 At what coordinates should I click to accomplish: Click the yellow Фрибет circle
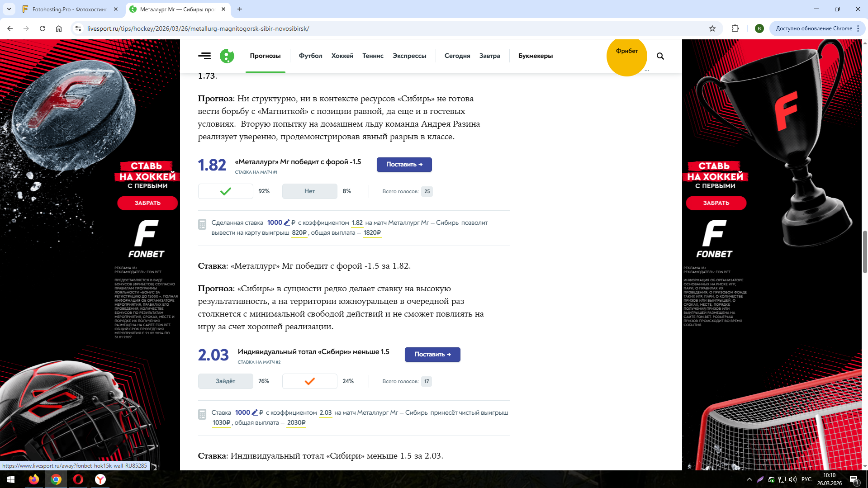click(x=627, y=56)
